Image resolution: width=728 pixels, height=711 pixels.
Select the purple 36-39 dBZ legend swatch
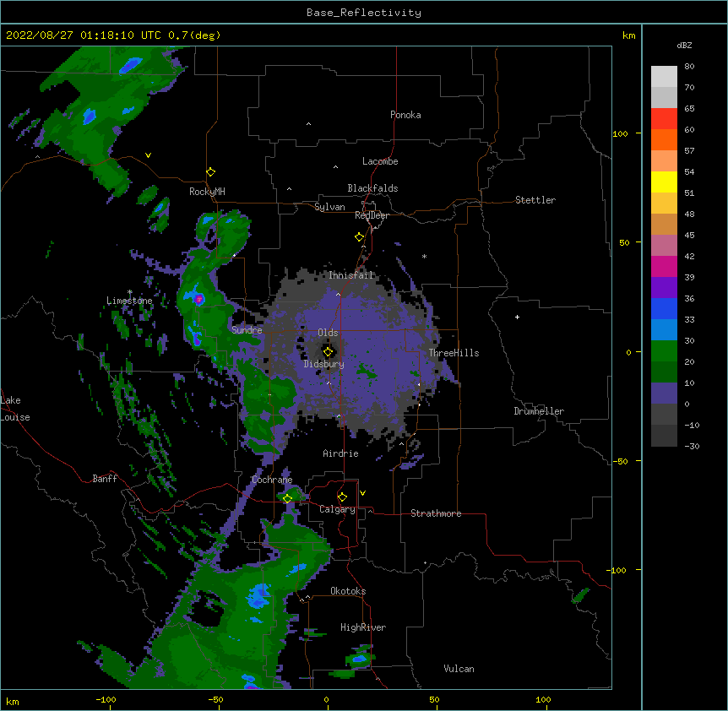point(664,287)
